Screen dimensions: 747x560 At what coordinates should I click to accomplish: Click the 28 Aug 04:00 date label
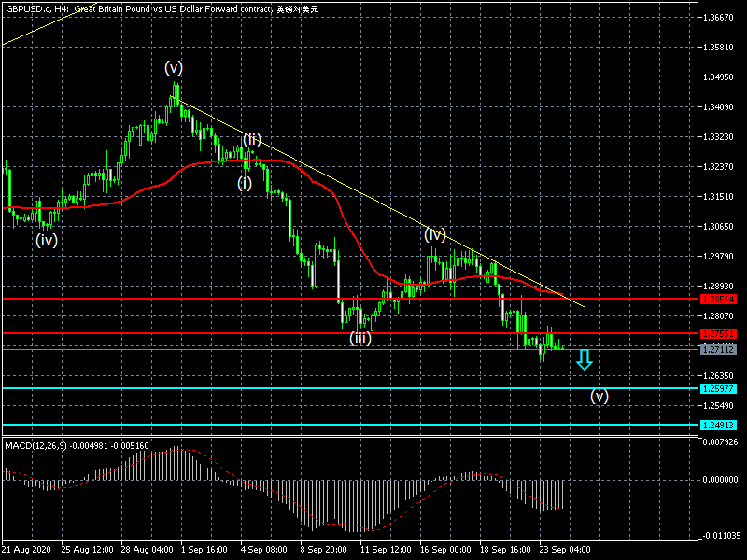148,549
